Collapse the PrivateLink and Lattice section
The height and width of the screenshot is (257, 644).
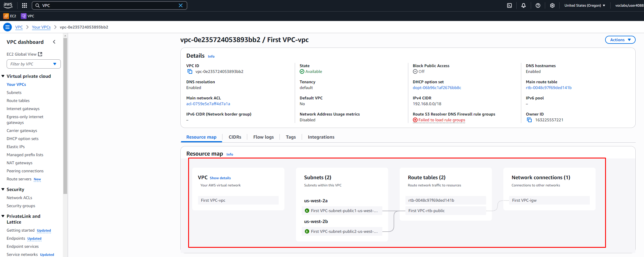[3, 216]
